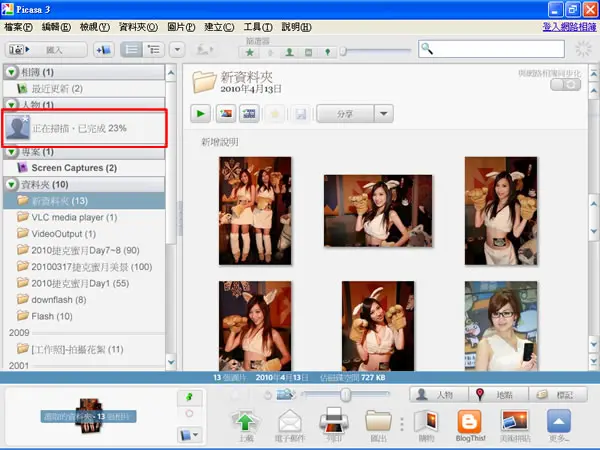Open the 建立(C) menu
600x450 pixels.
point(219,27)
